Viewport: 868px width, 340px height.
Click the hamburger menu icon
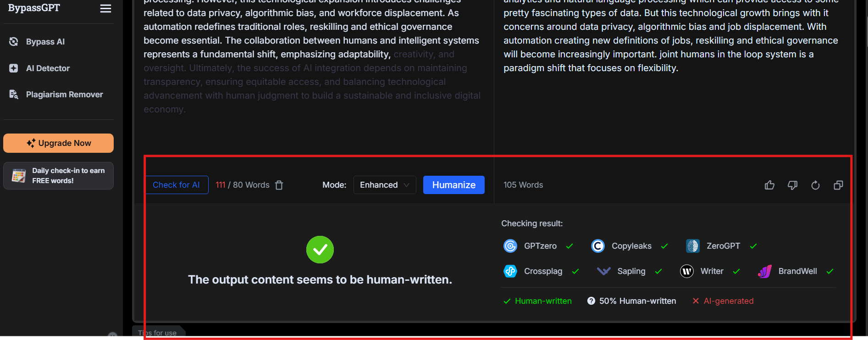click(x=105, y=9)
